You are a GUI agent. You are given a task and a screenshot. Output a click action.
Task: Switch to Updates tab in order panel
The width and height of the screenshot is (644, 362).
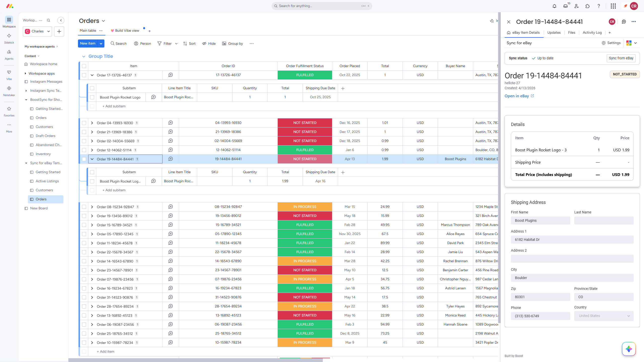point(554,32)
